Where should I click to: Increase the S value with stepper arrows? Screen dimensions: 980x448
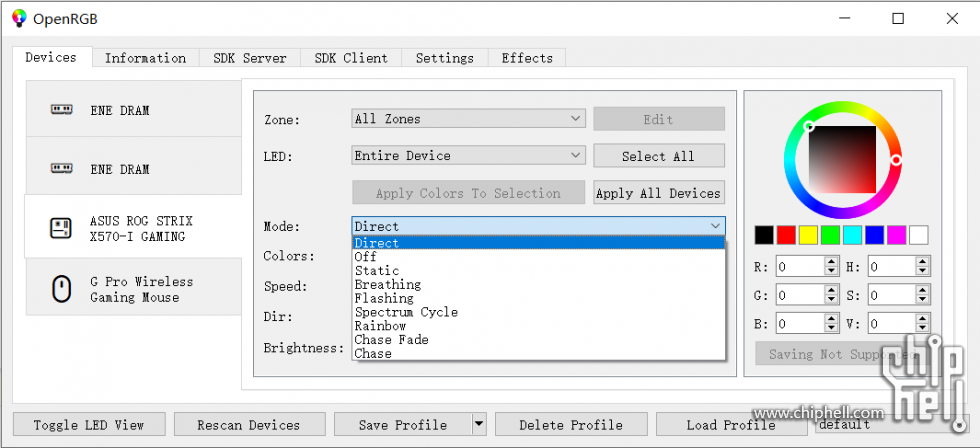coord(923,289)
